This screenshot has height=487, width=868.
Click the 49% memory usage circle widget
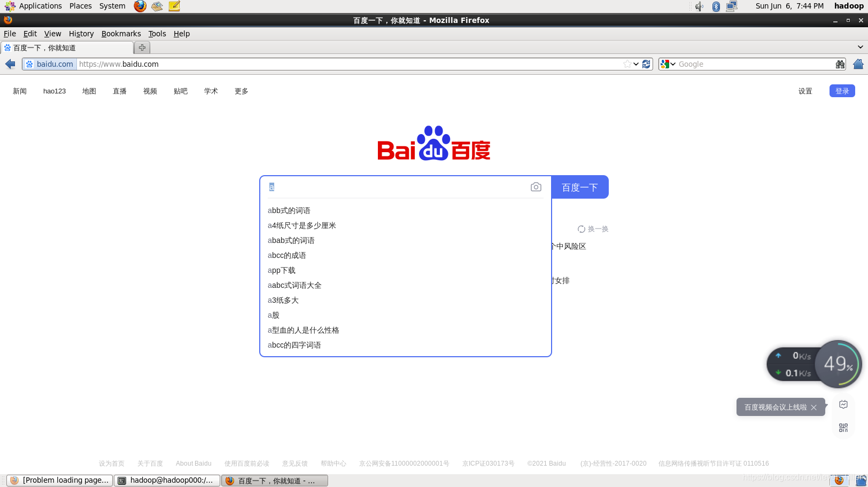[x=838, y=364]
